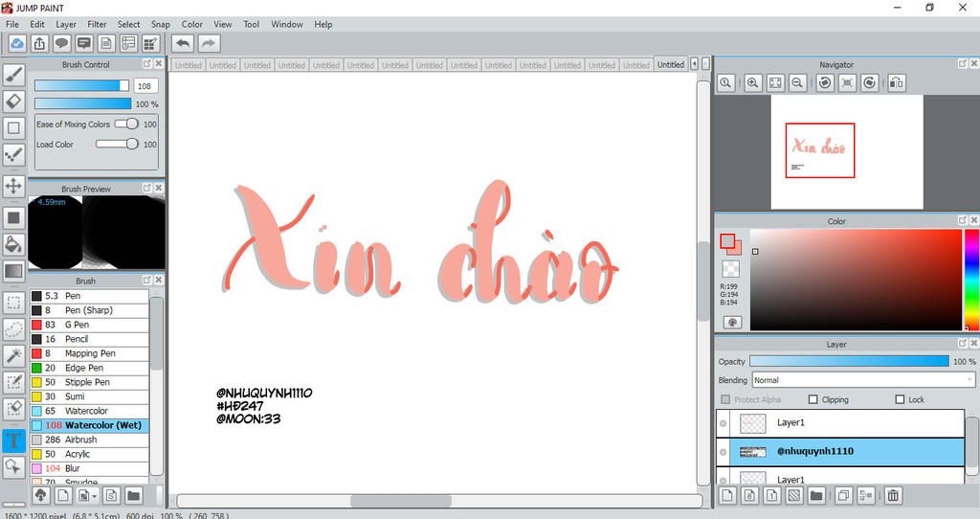Select the Move tool
Image resolution: width=980 pixels, height=519 pixels.
pos(13,186)
